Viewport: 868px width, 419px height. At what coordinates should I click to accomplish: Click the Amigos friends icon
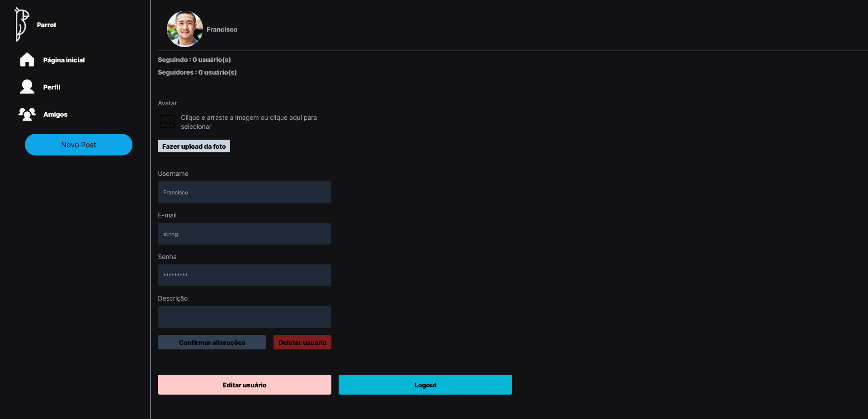(x=27, y=114)
